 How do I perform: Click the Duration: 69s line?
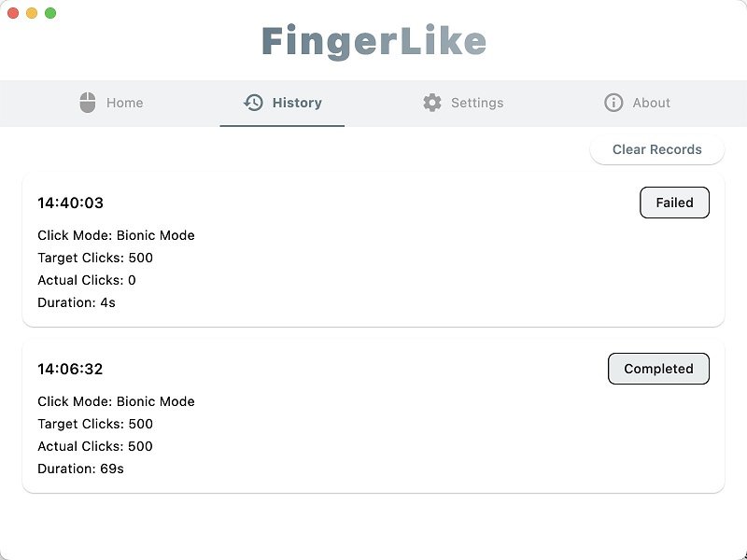(x=80, y=469)
